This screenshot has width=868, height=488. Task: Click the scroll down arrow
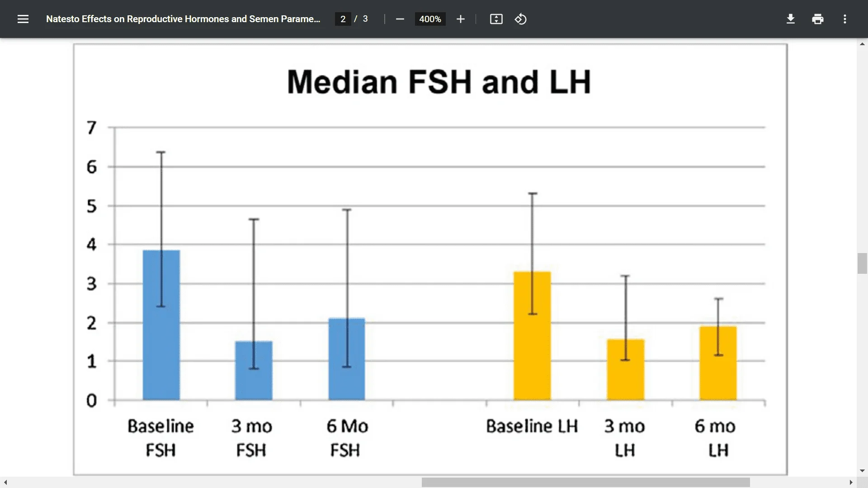tap(862, 471)
